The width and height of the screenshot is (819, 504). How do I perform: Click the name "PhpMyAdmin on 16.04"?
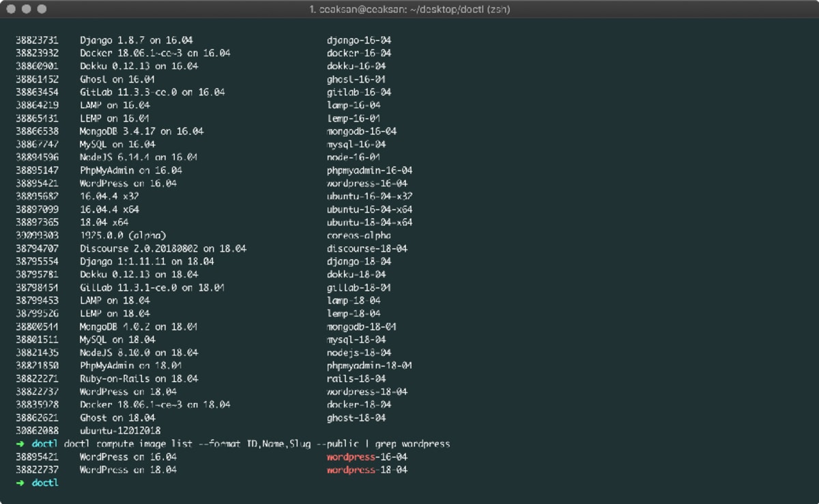pyautogui.click(x=131, y=171)
